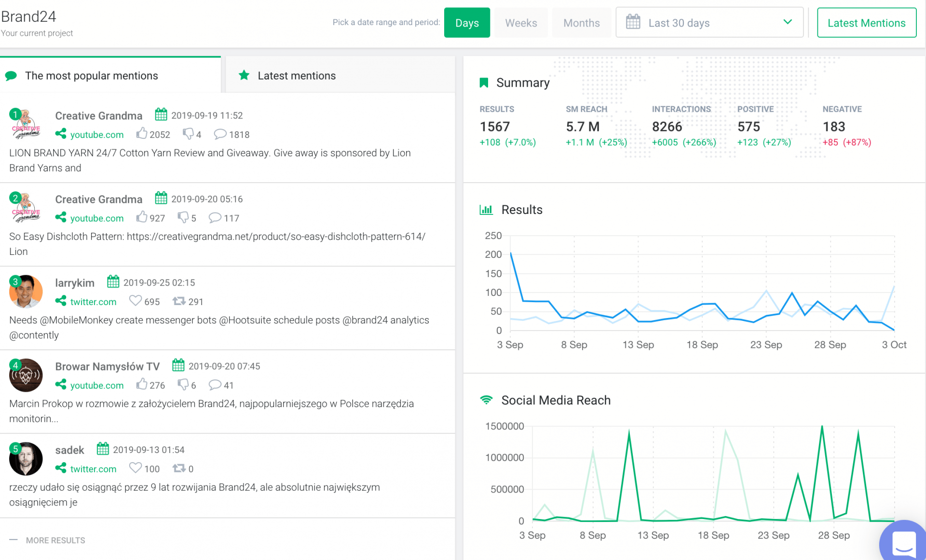The image size is (926, 560).
Task: Switch period to Weeks
Action: tap(521, 23)
